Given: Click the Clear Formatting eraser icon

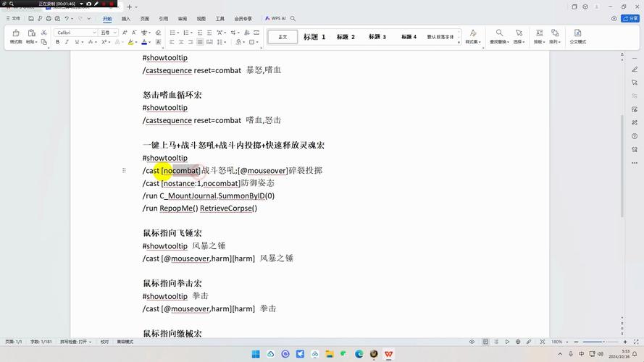Looking at the screenshot, I should tap(158, 33).
